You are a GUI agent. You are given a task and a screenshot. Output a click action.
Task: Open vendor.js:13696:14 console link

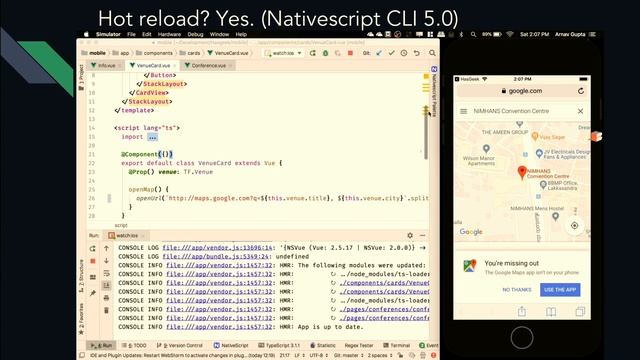coord(218,248)
